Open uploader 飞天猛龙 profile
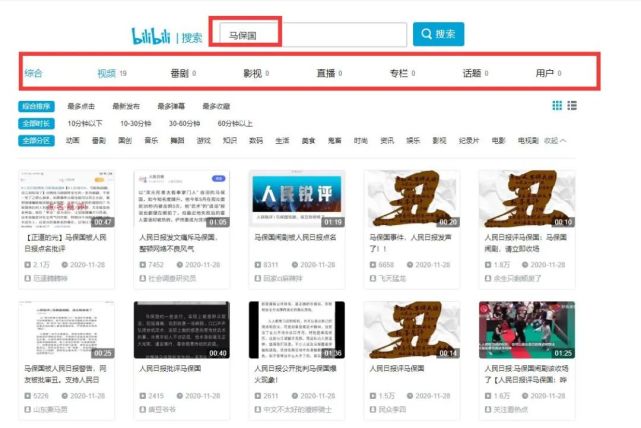This screenshot has width=641, height=428. click(x=388, y=278)
